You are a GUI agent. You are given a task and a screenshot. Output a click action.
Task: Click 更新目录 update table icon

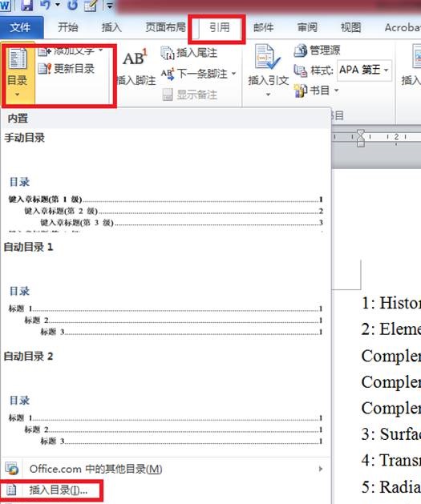pos(44,68)
